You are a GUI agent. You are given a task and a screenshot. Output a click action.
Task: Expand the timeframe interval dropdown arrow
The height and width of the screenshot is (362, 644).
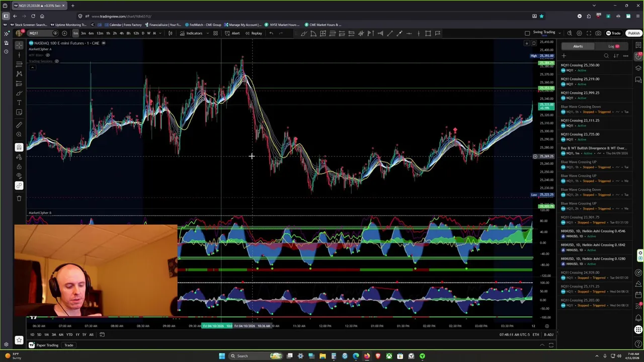click(x=160, y=33)
